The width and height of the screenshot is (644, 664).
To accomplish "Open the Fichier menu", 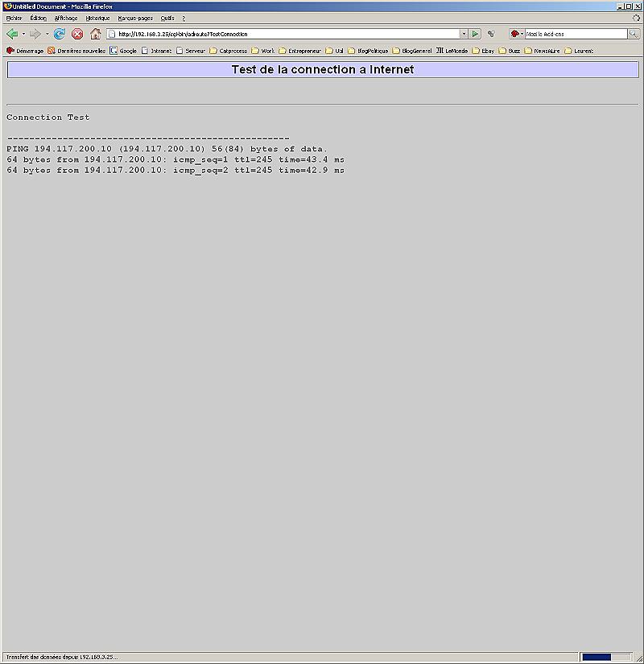I will click(14, 18).
